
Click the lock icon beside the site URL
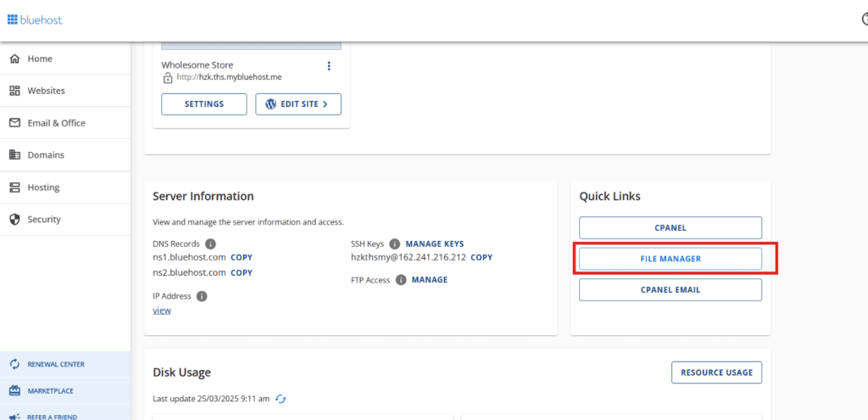coord(168,78)
